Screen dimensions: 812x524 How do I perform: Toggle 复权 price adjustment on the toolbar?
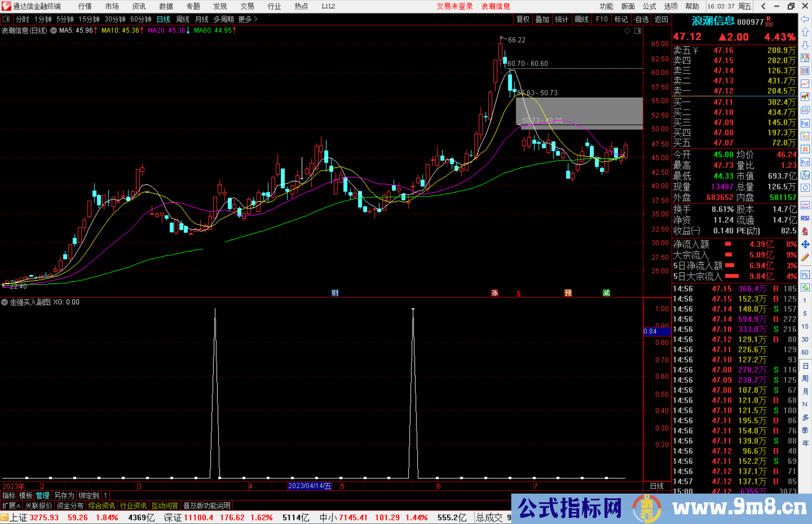pyautogui.click(x=523, y=19)
